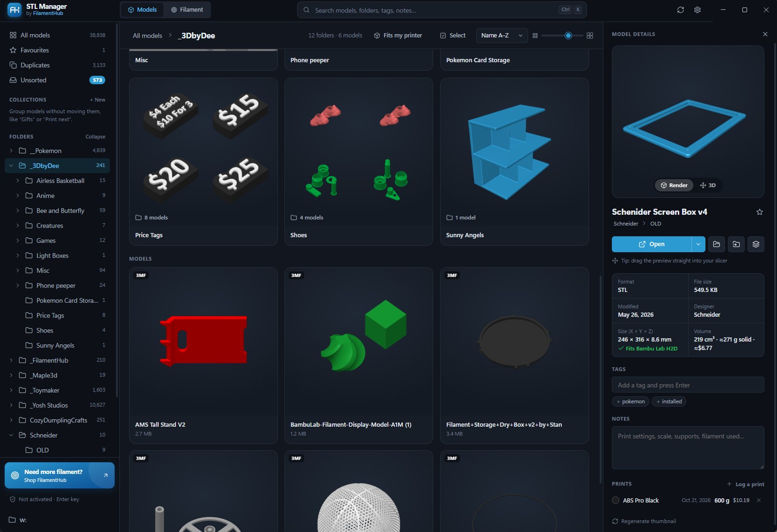Open Duplicates in the sidebar

tap(57, 65)
